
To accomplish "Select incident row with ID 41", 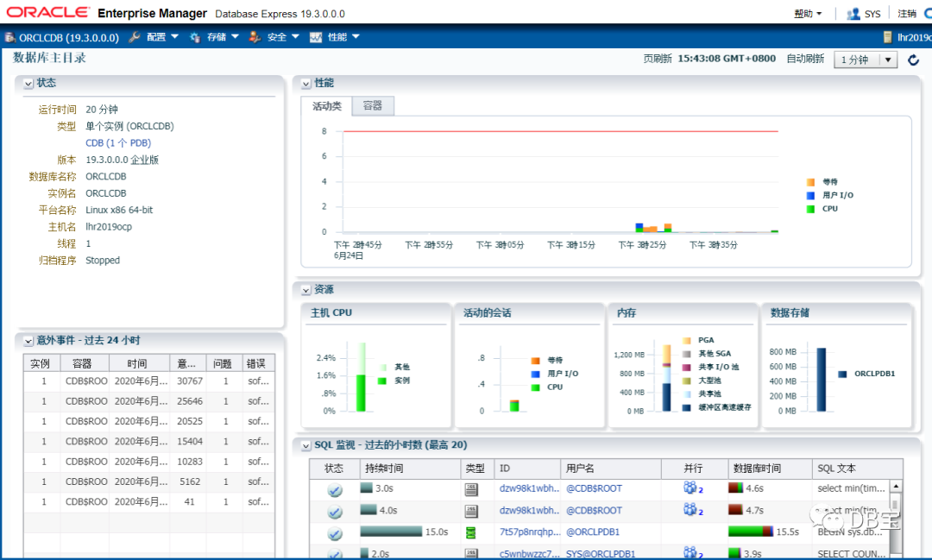I will [x=149, y=502].
